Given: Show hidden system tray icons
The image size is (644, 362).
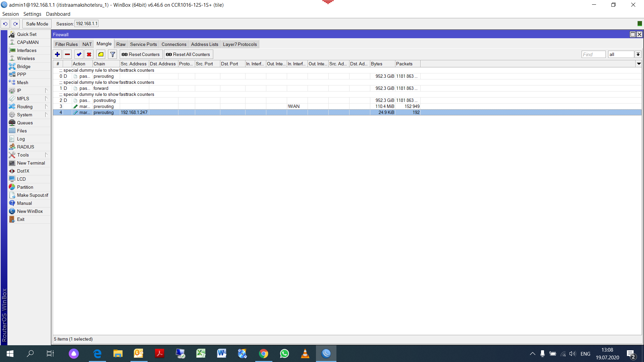Looking at the screenshot, I should pyautogui.click(x=532, y=354).
